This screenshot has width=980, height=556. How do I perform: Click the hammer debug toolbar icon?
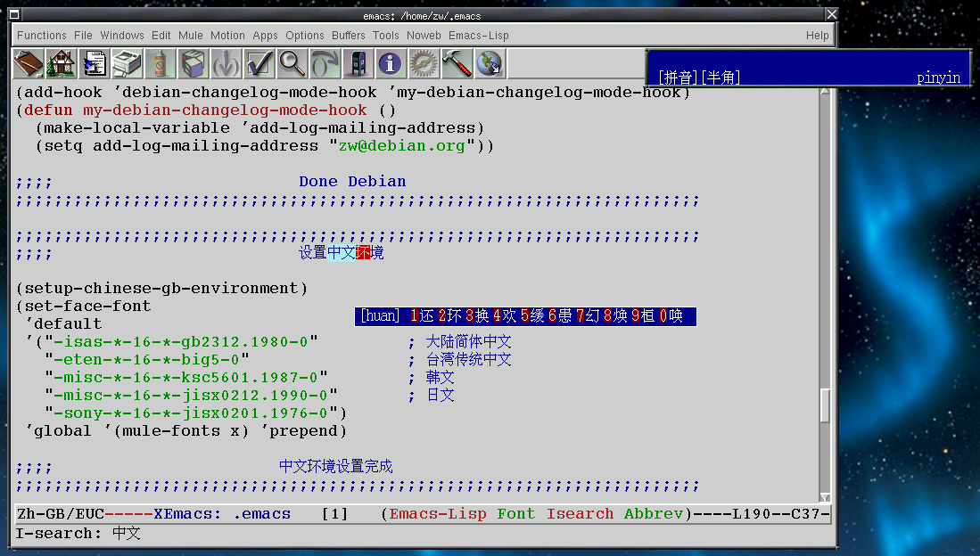coord(457,63)
